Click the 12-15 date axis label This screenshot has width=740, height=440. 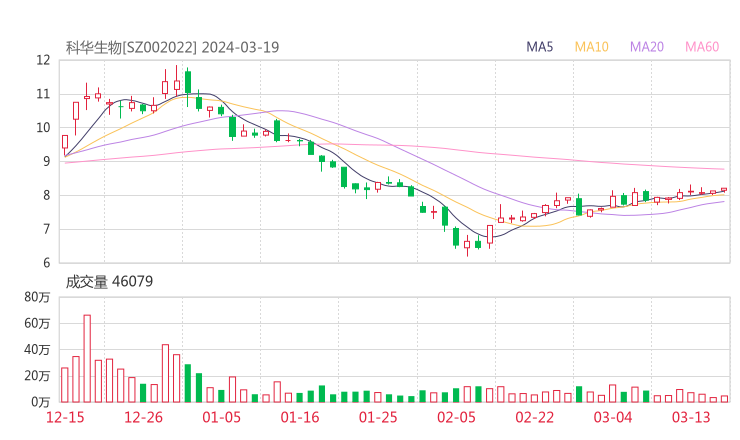65,417
